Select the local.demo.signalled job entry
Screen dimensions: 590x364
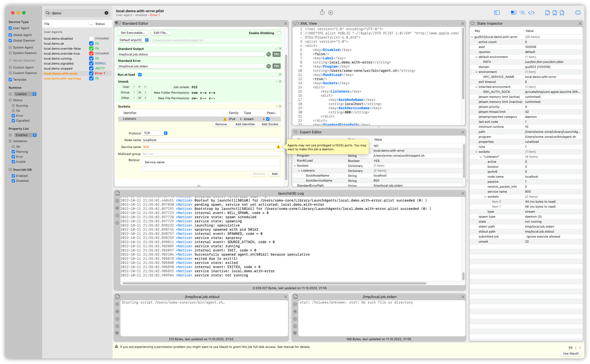59,63
